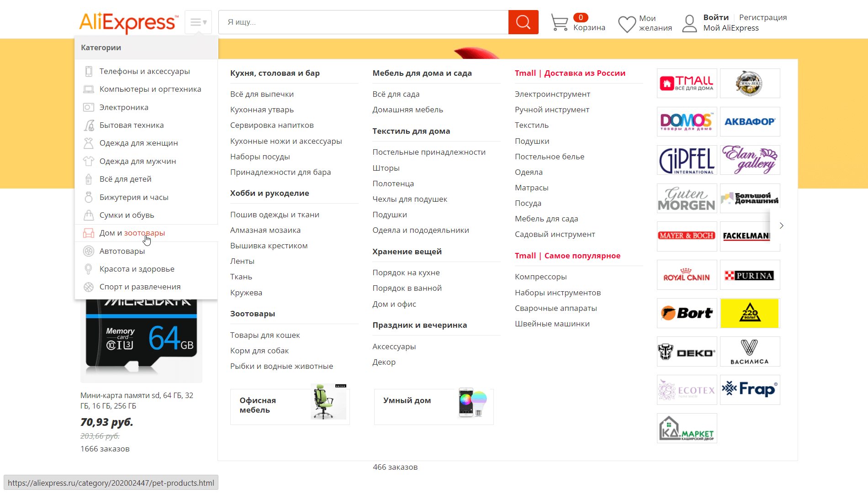868x493 pixels.
Task: Open the Василиса brand logo
Action: 750,351
